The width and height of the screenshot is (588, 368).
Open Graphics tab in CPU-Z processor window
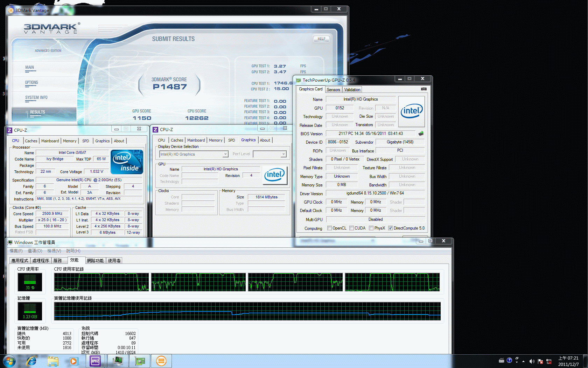(x=103, y=141)
